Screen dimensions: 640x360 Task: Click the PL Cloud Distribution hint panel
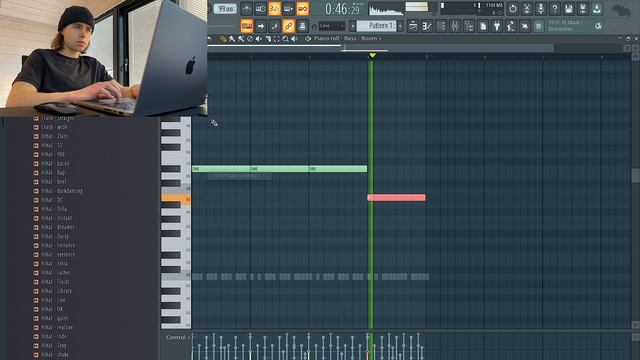tap(575, 26)
